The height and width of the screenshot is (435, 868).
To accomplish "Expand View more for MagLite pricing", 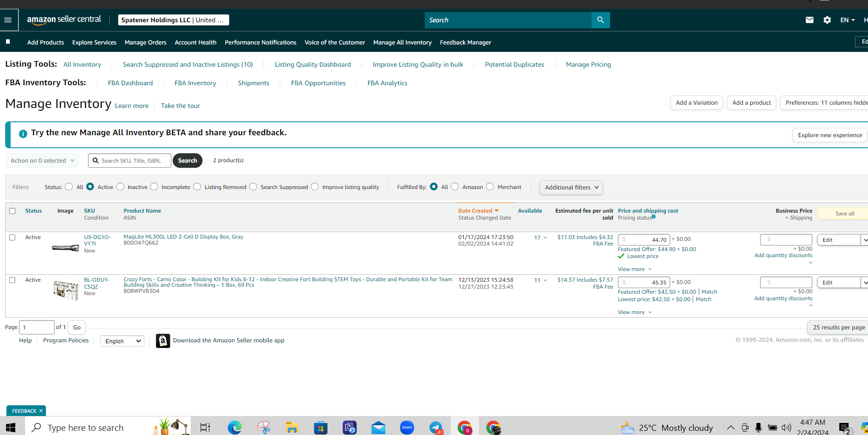I will coord(635,269).
